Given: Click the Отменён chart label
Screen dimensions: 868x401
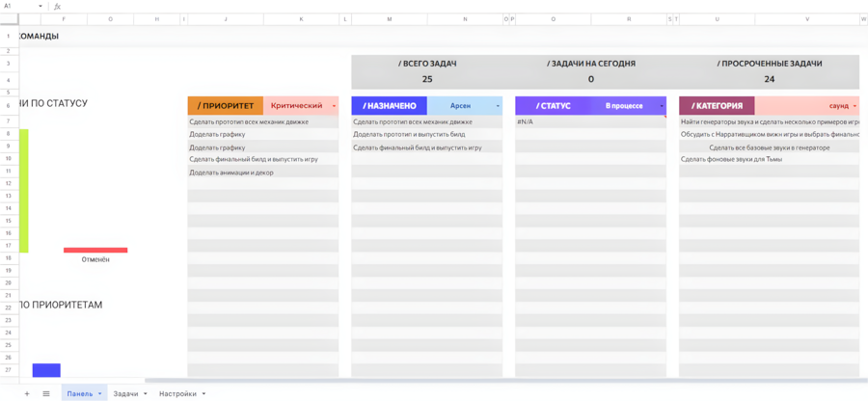Looking at the screenshot, I should (x=95, y=259).
